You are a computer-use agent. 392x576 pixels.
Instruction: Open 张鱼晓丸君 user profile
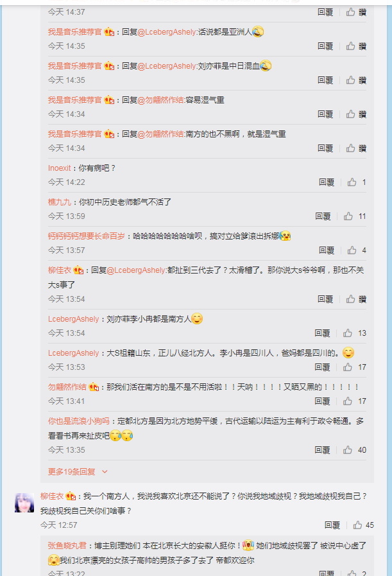pyautogui.click(x=67, y=546)
